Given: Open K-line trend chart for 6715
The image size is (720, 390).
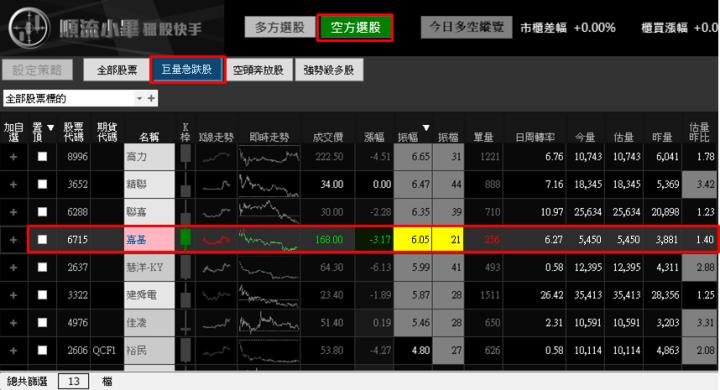Looking at the screenshot, I should click(x=216, y=239).
